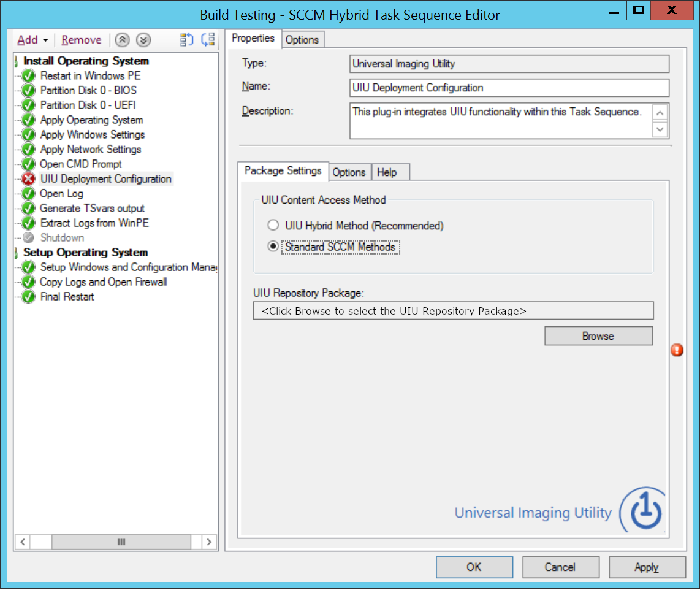Click description box scroll down arrow
This screenshot has height=590, width=700.
pyautogui.click(x=660, y=129)
